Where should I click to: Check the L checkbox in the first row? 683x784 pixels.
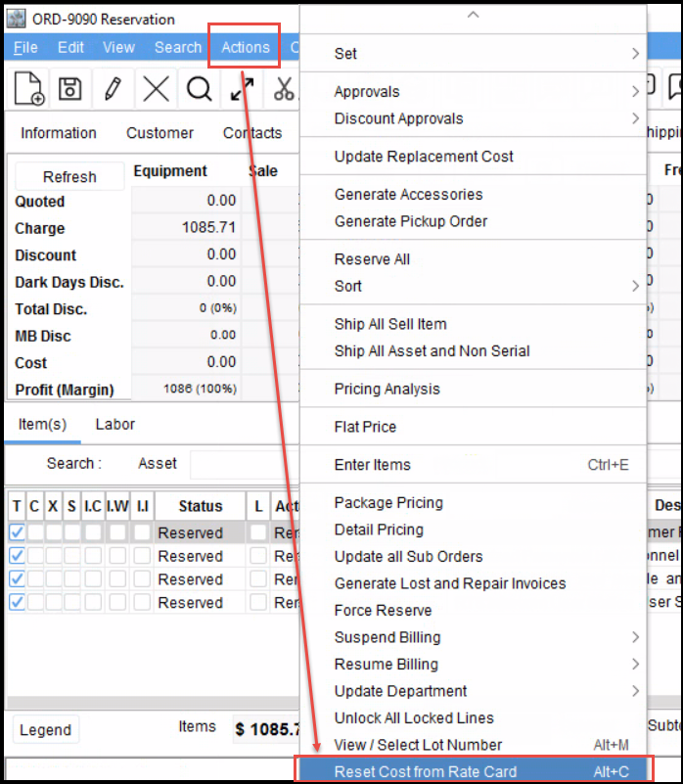tap(258, 532)
